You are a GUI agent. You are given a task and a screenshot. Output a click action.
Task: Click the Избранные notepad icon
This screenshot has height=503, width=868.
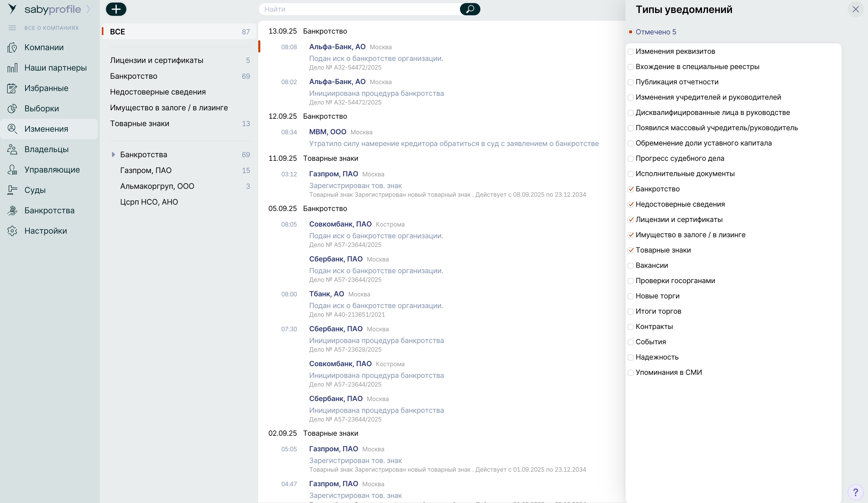[12, 88]
